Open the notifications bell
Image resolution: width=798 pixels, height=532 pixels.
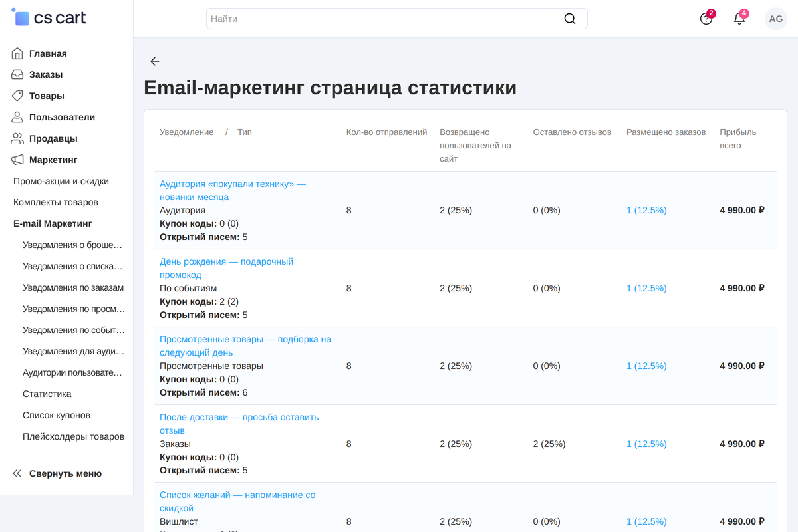click(x=739, y=19)
